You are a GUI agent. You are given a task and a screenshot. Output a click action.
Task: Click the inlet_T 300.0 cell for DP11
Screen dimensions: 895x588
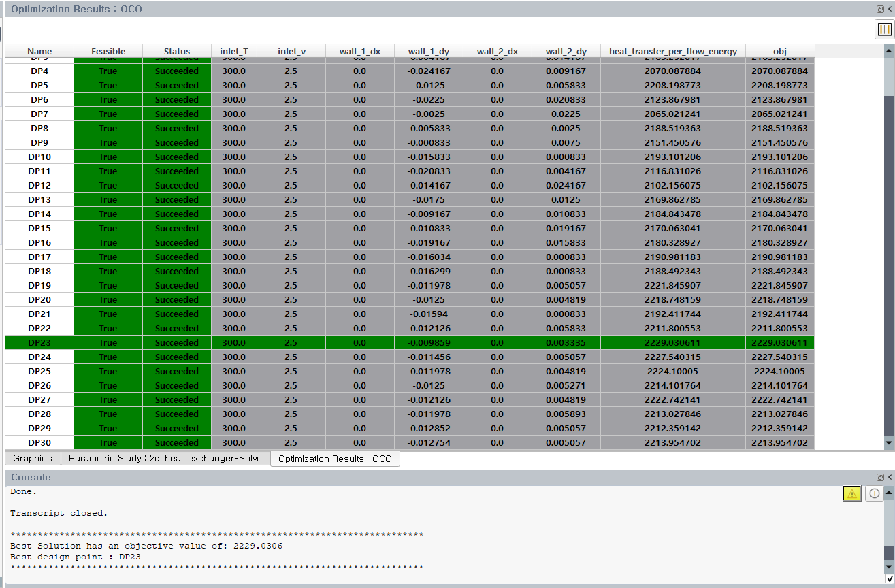click(x=234, y=171)
